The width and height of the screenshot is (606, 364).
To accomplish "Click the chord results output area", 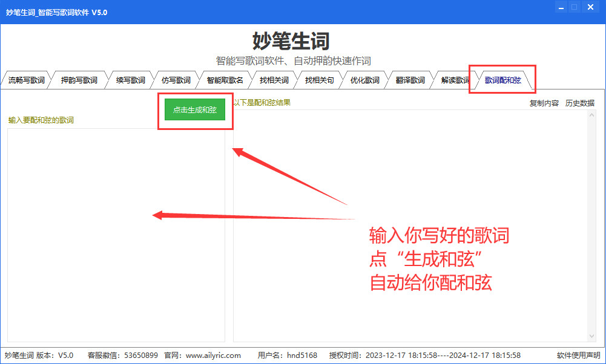I will tap(412, 226).
